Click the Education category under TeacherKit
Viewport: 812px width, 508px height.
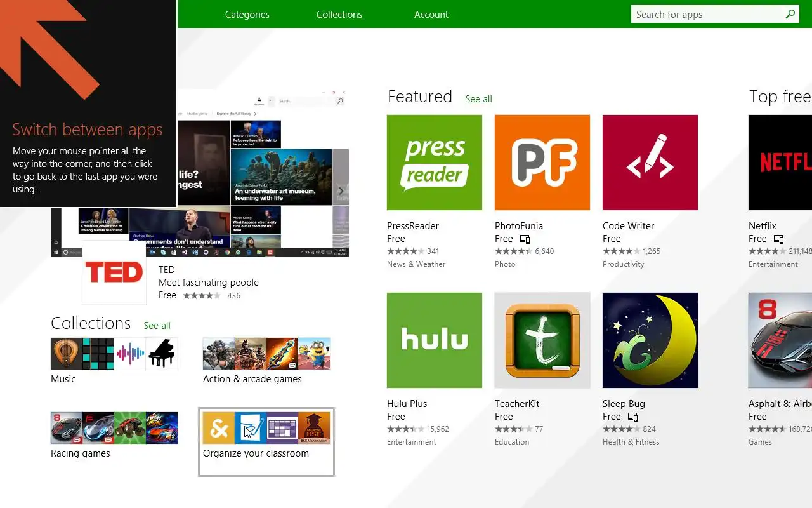[x=512, y=442]
